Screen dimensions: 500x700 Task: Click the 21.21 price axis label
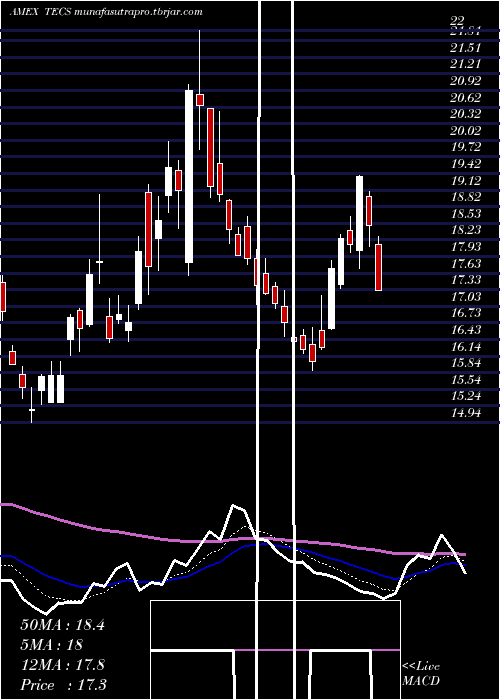pos(465,64)
